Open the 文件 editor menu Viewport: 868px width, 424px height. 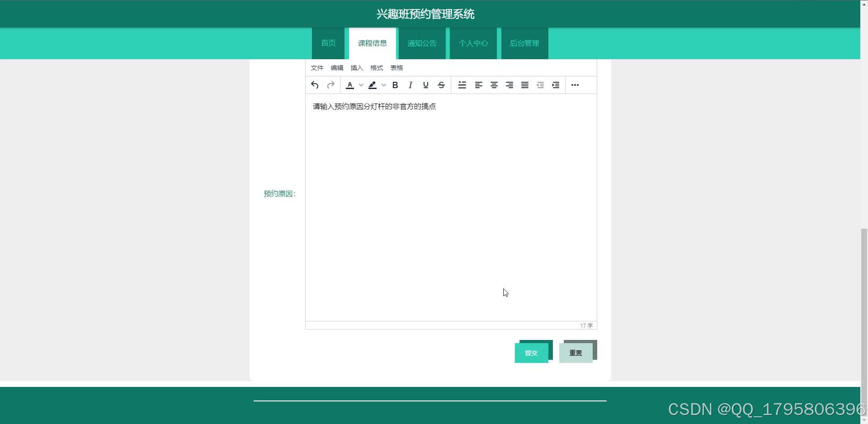pyautogui.click(x=317, y=68)
